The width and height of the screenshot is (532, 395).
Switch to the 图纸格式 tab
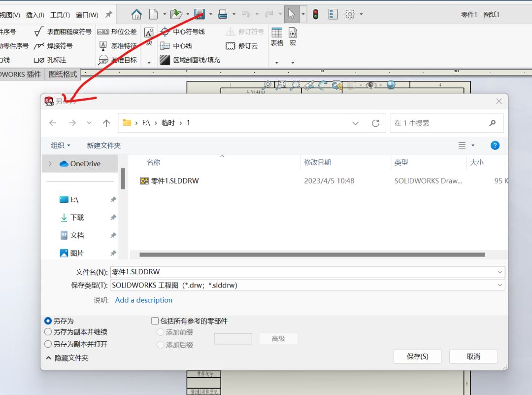[x=63, y=74]
